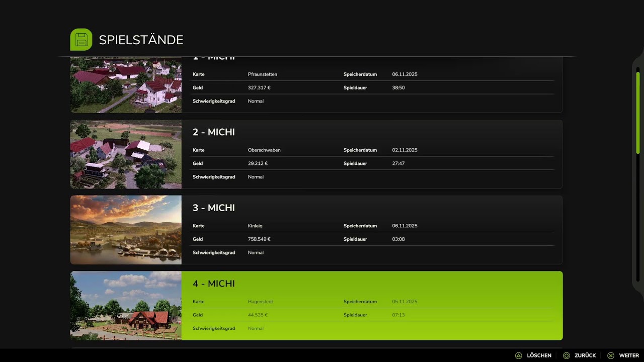
Task: Click money value 44.535 €
Action: coord(258,315)
